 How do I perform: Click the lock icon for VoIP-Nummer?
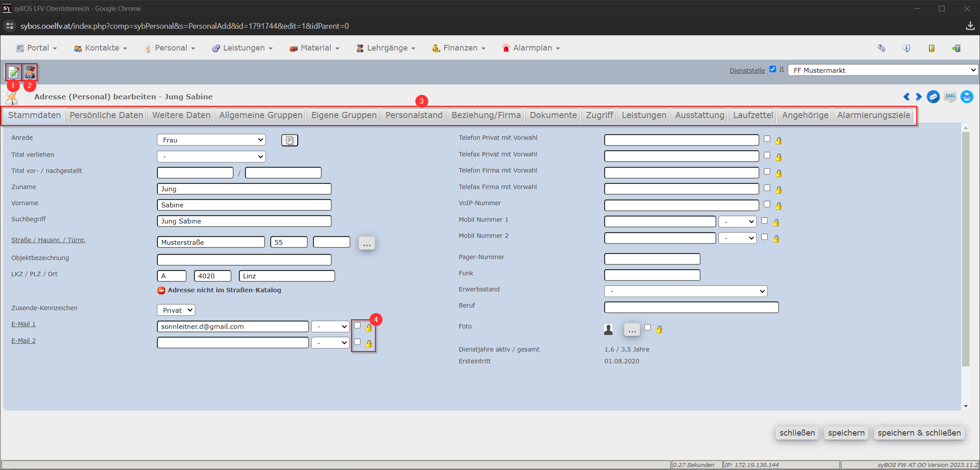pos(779,206)
